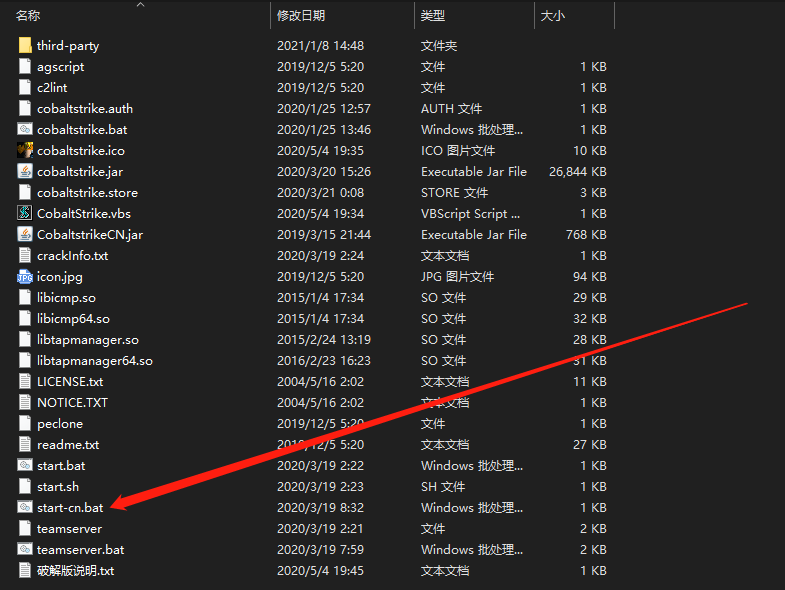This screenshot has height=590, width=785.
Task: Click the type VBScript Script entry
Action: click(471, 214)
